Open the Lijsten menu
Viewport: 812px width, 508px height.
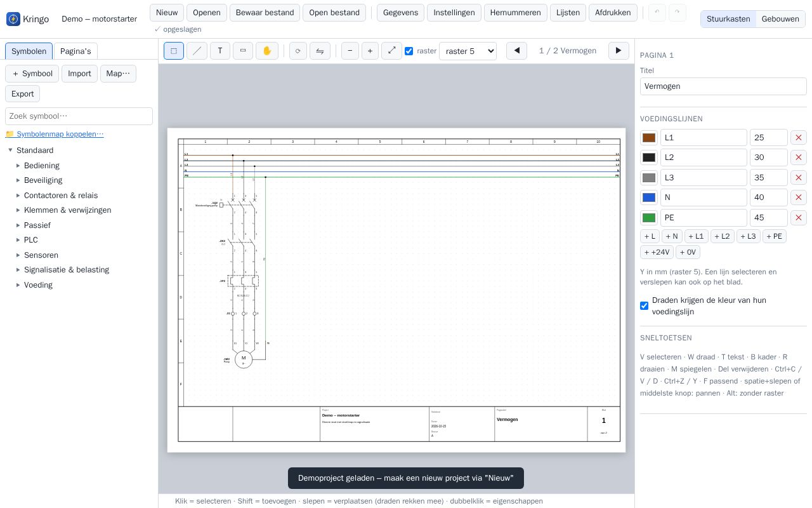(568, 13)
